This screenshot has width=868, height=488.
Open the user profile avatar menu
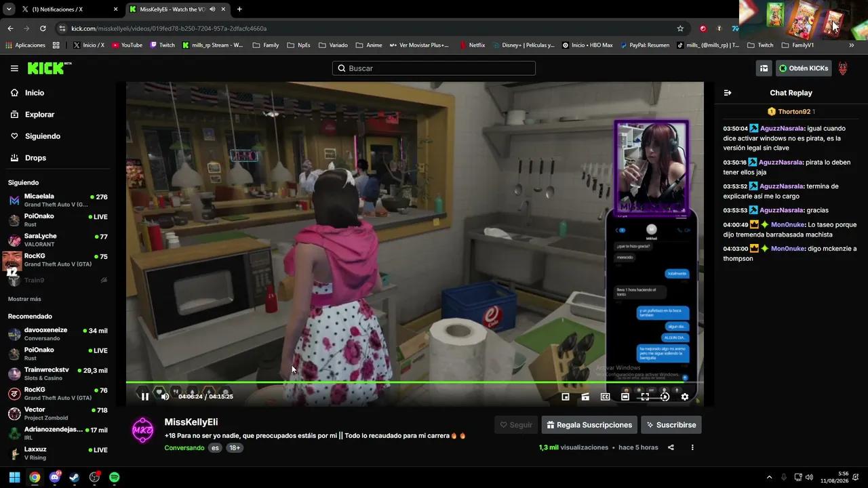(x=843, y=68)
